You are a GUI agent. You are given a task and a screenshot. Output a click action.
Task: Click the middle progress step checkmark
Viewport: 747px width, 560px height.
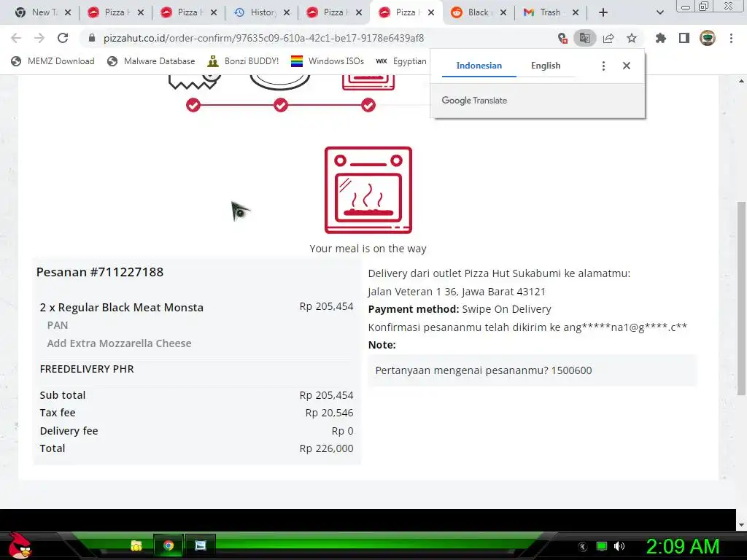(x=281, y=105)
